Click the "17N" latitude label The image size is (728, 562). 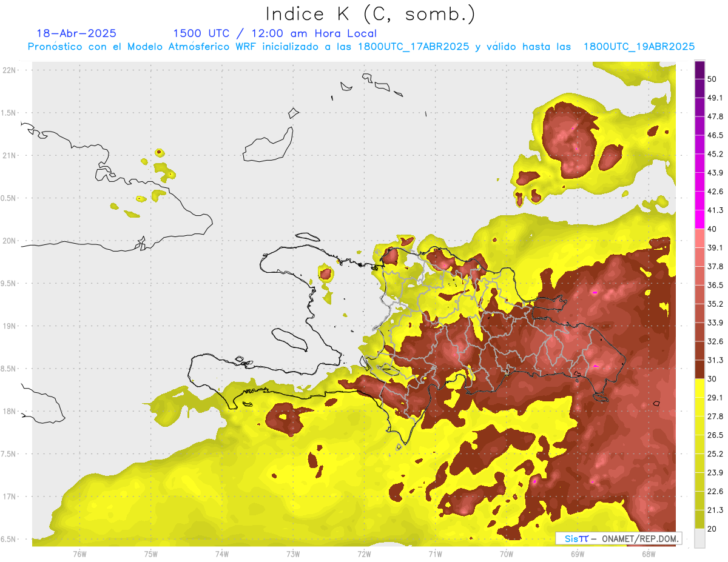pos(10,497)
